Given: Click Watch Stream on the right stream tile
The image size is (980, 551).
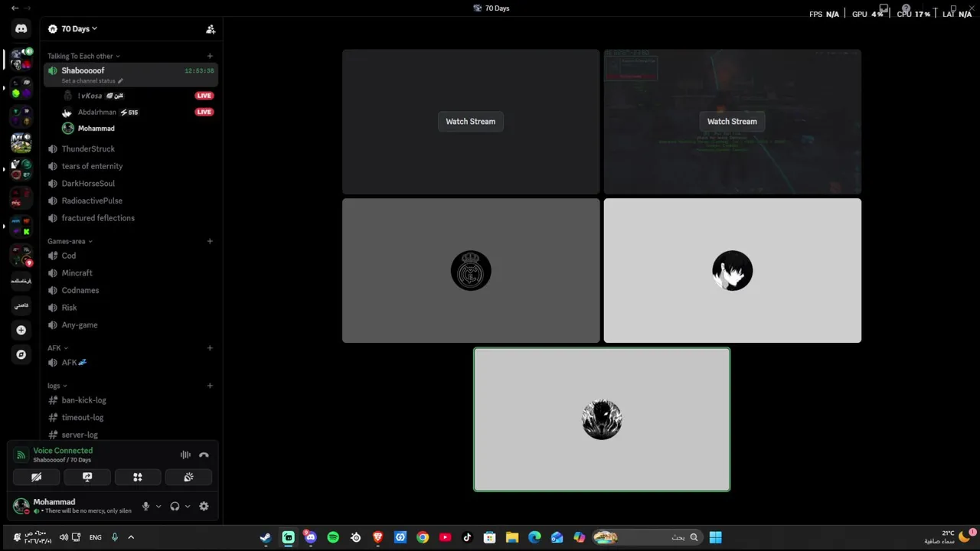Looking at the screenshot, I should point(732,122).
